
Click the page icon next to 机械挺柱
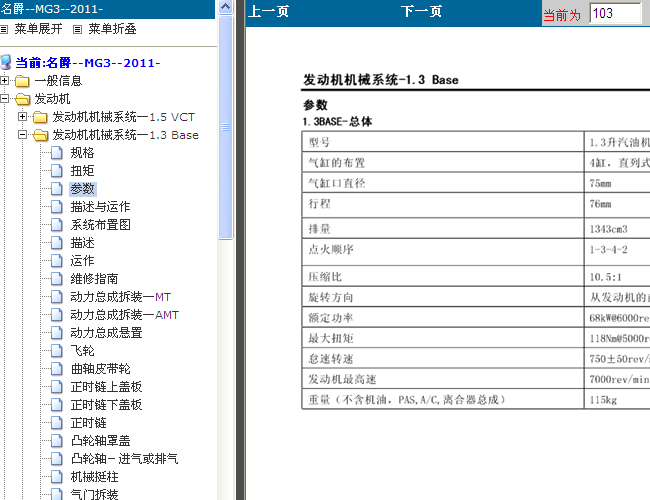click(x=57, y=477)
